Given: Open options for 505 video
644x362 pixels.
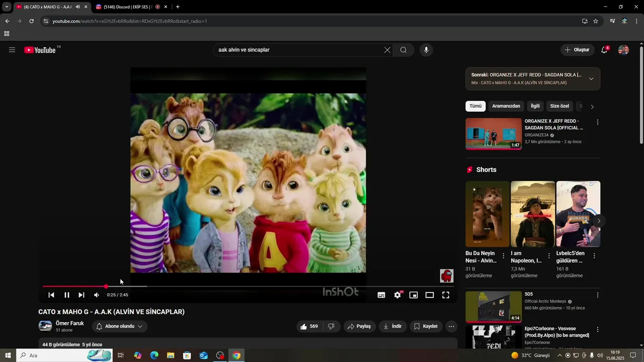Looking at the screenshot, I should [598, 295].
